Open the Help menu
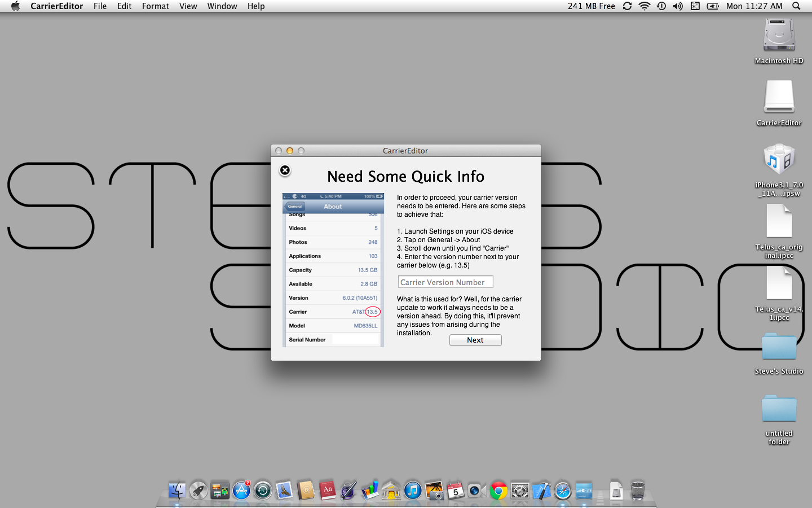The width and height of the screenshot is (812, 508). click(256, 6)
